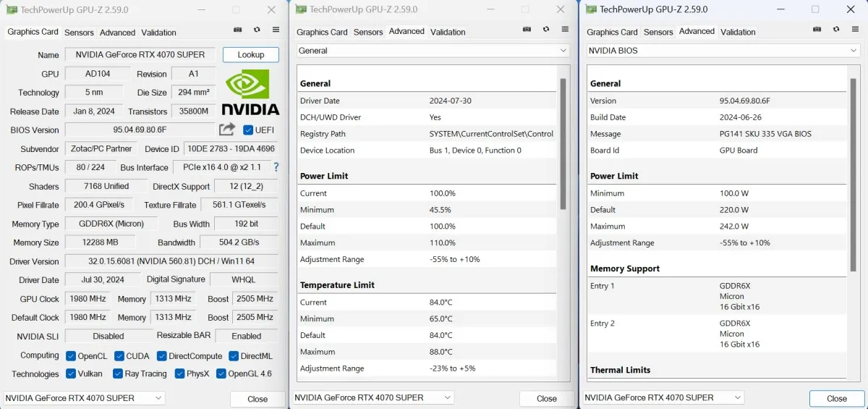Toggle the OpenGL 4.6 checkbox
The image size is (868, 409).
click(221, 374)
